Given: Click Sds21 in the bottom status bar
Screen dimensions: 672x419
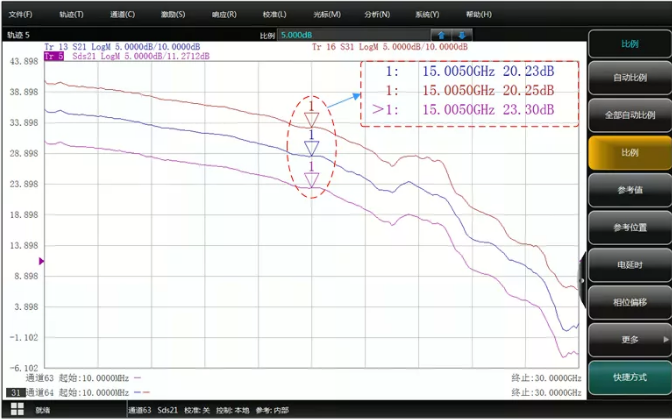Looking at the screenshot, I should pos(168,410).
